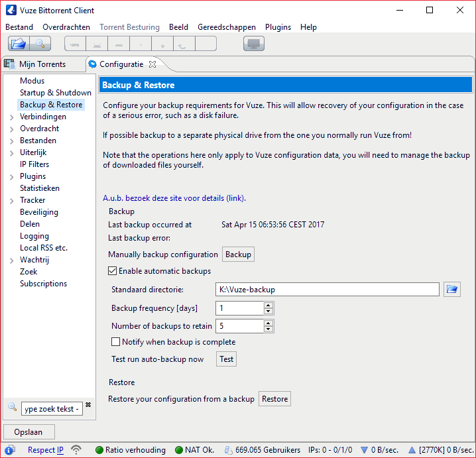Click the Restore button
The image size is (476, 458).
pos(274,399)
